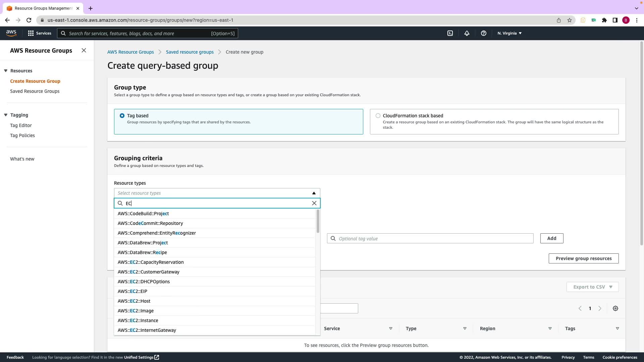Image resolution: width=644 pixels, height=362 pixels.
Task: Select CloudFormation stack based radio option
Action: [x=378, y=116]
